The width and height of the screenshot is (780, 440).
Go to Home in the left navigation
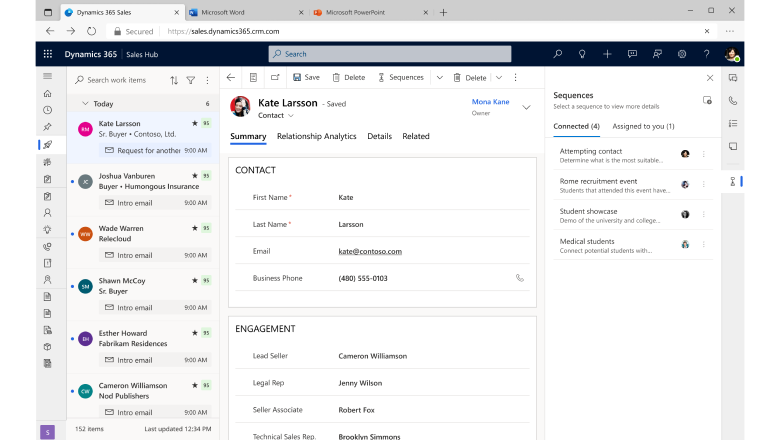[48, 93]
